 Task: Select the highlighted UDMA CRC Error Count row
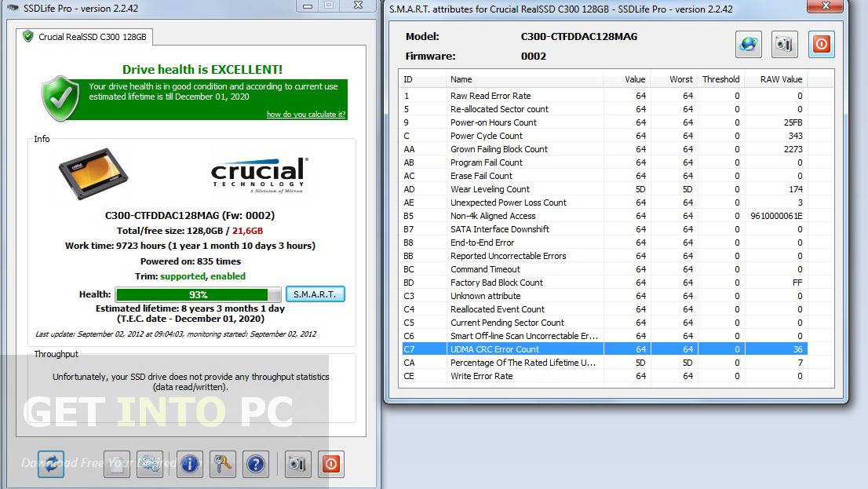pyautogui.click(x=604, y=349)
